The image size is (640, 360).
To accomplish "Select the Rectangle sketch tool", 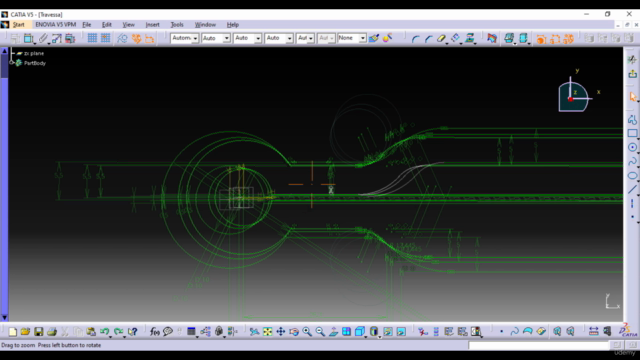I will (632, 133).
